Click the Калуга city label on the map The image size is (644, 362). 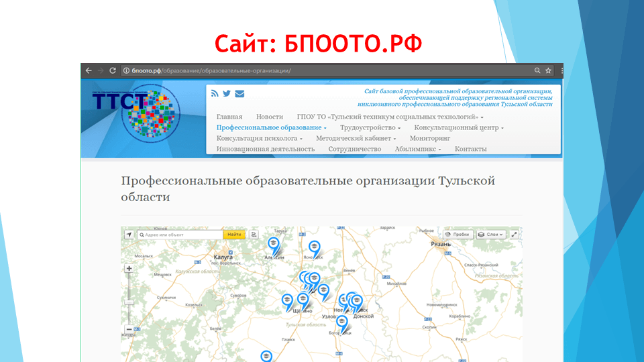pyautogui.click(x=223, y=257)
